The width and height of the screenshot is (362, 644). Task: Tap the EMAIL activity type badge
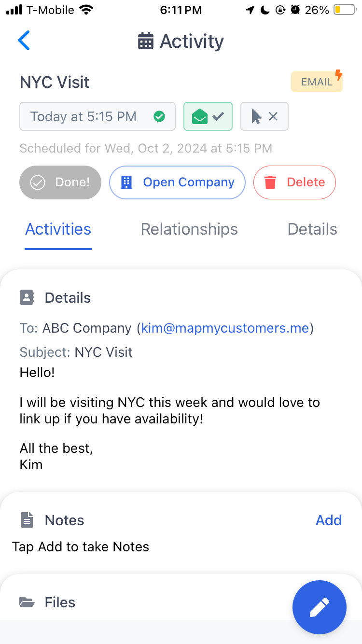[x=317, y=82]
